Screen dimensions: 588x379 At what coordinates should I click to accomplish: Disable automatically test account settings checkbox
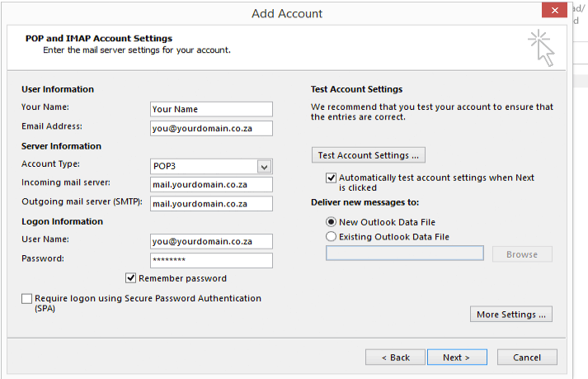point(331,178)
